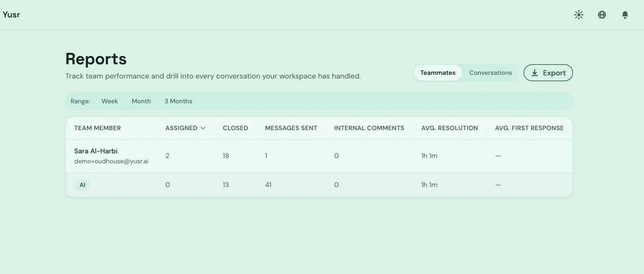Click the Team Member column header

pos(97,128)
